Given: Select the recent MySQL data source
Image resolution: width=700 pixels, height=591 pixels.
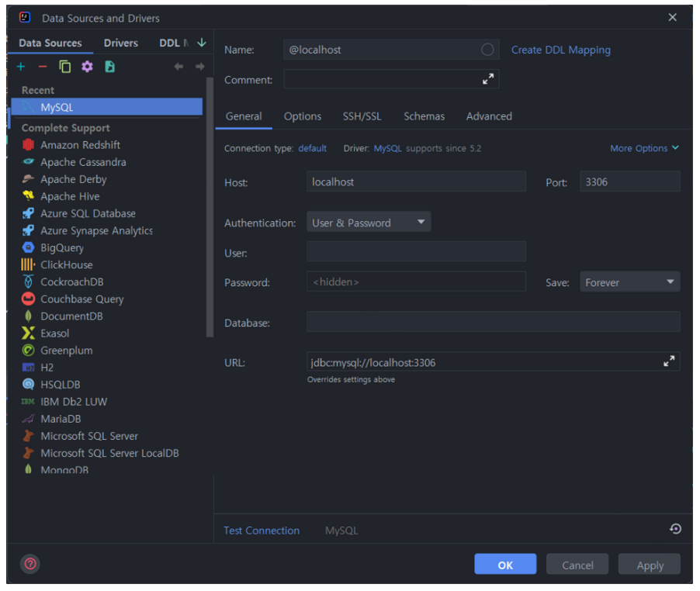Looking at the screenshot, I should [x=107, y=107].
